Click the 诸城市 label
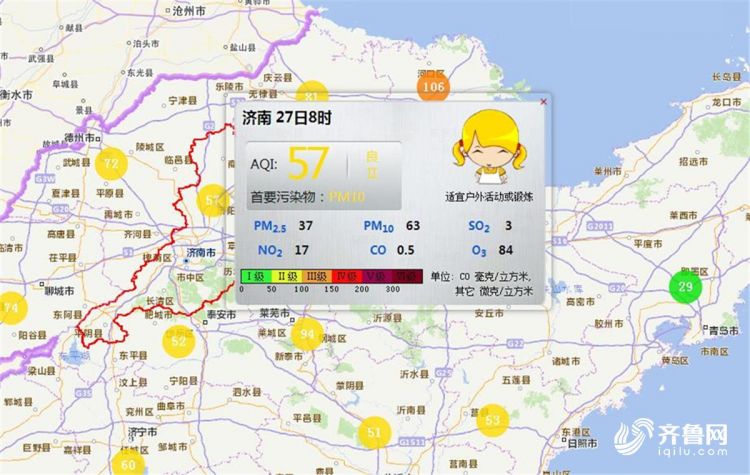The width and height of the screenshot is (750, 475). (x=566, y=361)
